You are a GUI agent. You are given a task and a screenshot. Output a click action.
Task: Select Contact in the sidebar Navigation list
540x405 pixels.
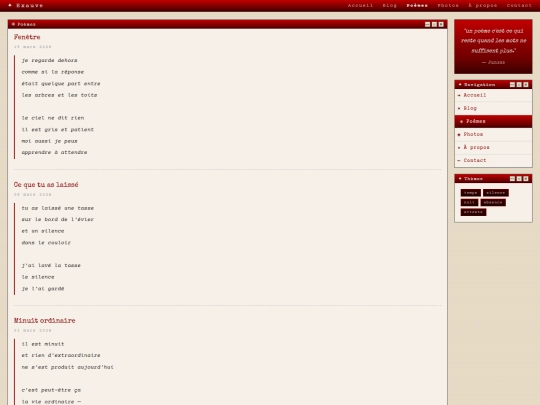click(x=493, y=160)
